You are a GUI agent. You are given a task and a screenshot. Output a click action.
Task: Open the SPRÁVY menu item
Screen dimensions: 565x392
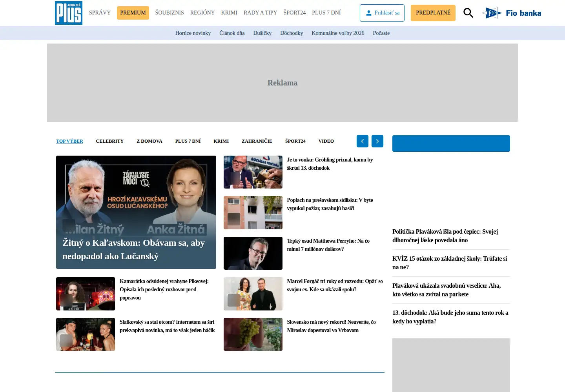(x=100, y=13)
